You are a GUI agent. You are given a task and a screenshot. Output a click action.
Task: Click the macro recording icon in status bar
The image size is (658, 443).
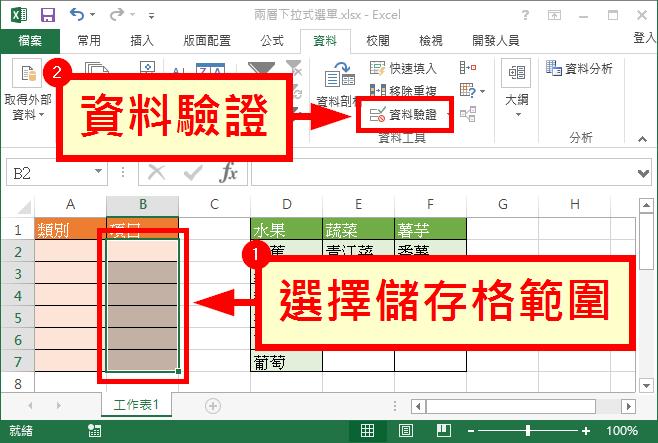[x=94, y=430]
